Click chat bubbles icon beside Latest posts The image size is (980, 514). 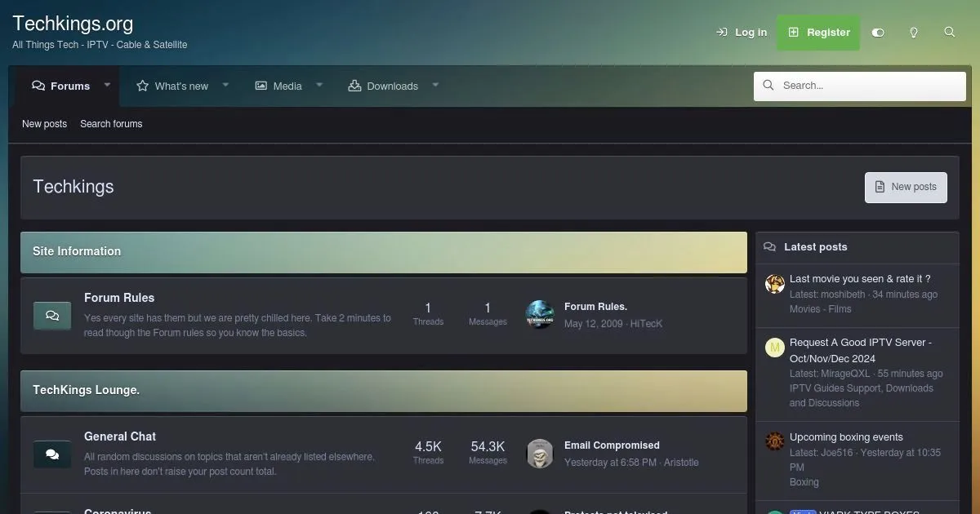[769, 246]
